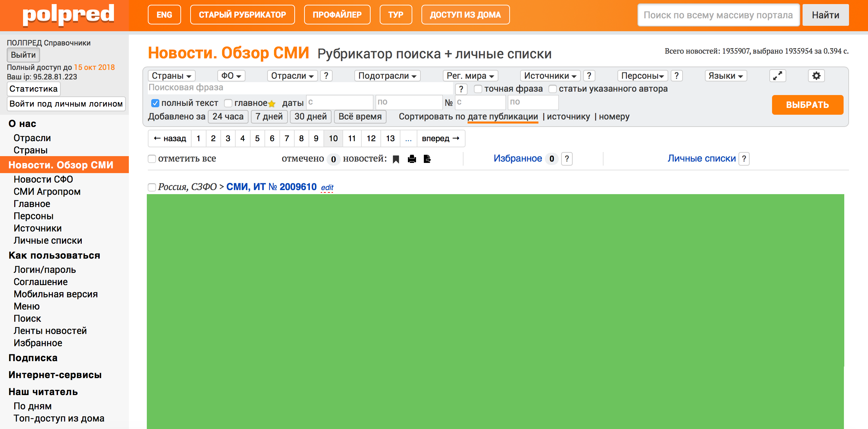Screen dimensions: 868x429
Task: Open Топ-доступ из дома in sidebar
Action: [59, 418]
